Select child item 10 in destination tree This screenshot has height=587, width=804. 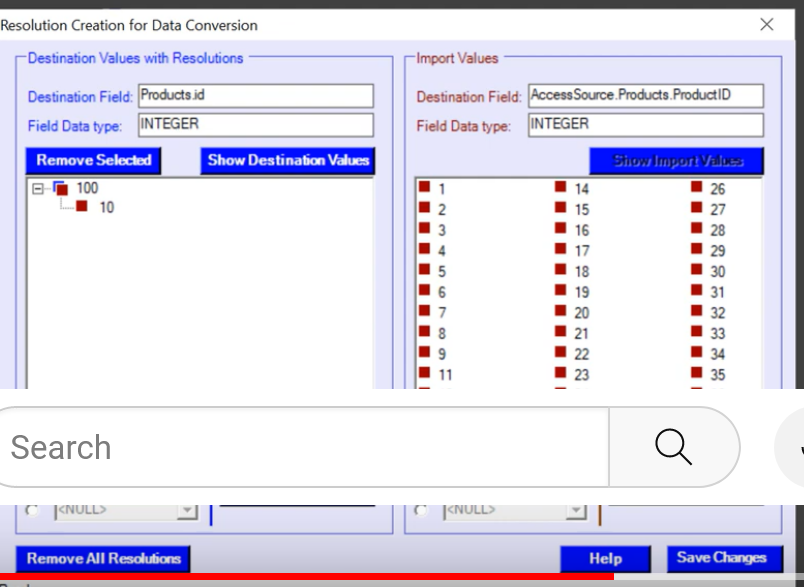[106, 208]
